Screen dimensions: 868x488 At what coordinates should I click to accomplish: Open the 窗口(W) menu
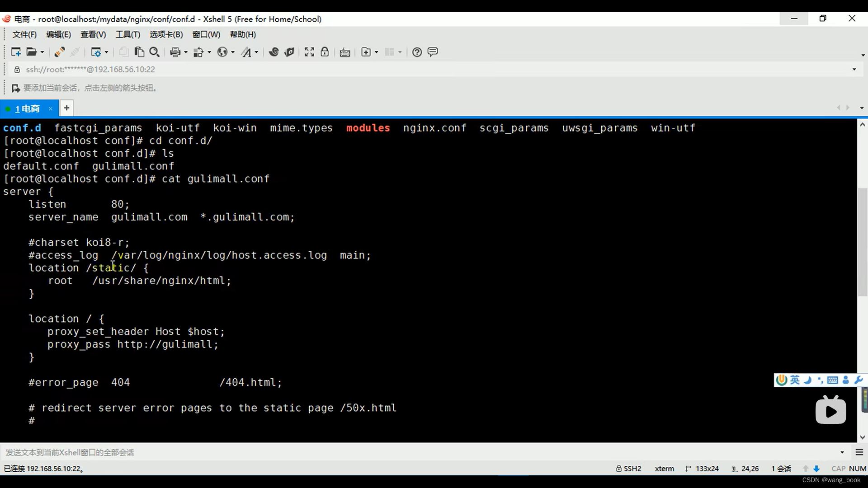[206, 35]
